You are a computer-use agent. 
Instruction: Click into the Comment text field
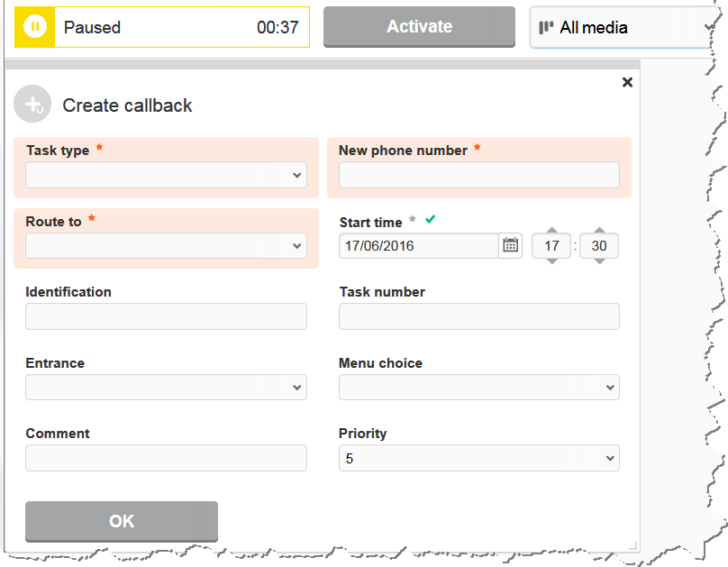[166, 458]
